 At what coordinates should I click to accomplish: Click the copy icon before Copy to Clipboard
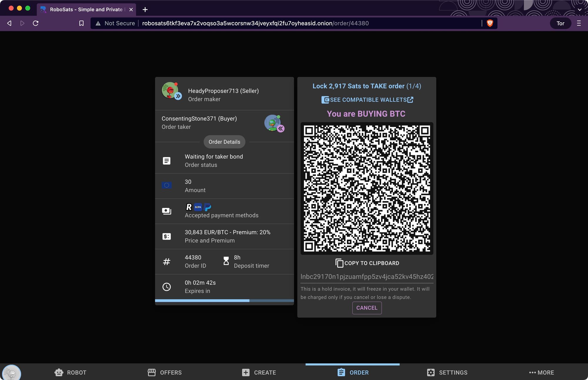[x=339, y=263]
